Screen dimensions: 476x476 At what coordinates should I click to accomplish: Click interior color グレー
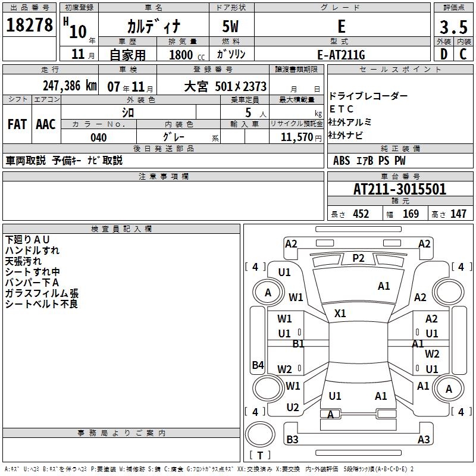pos(174,137)
